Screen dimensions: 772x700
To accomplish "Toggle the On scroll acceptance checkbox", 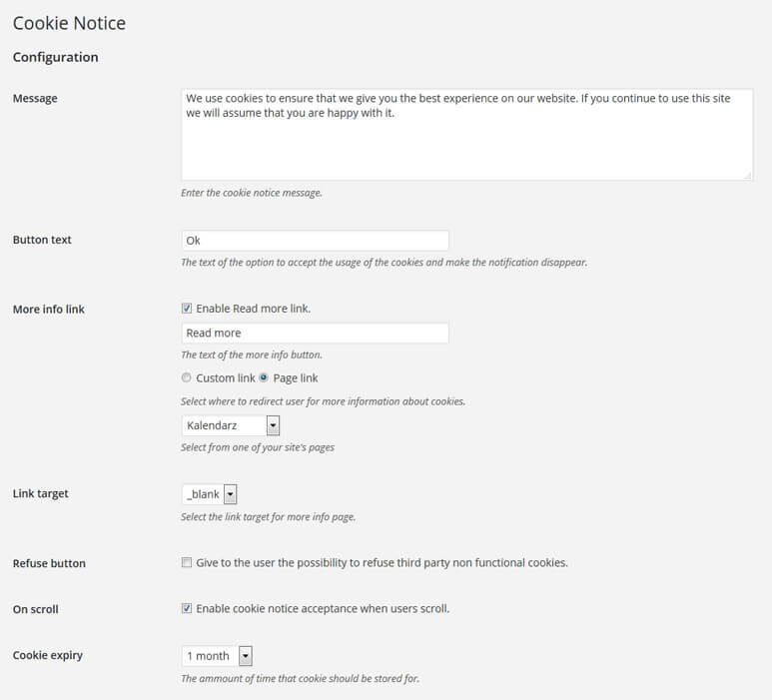I will click(x=187, y=608).
